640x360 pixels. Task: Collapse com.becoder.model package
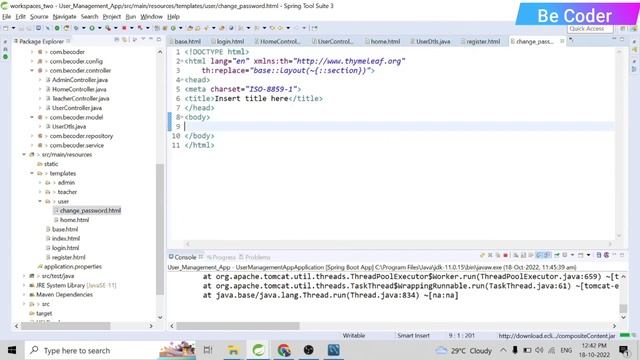32,117
